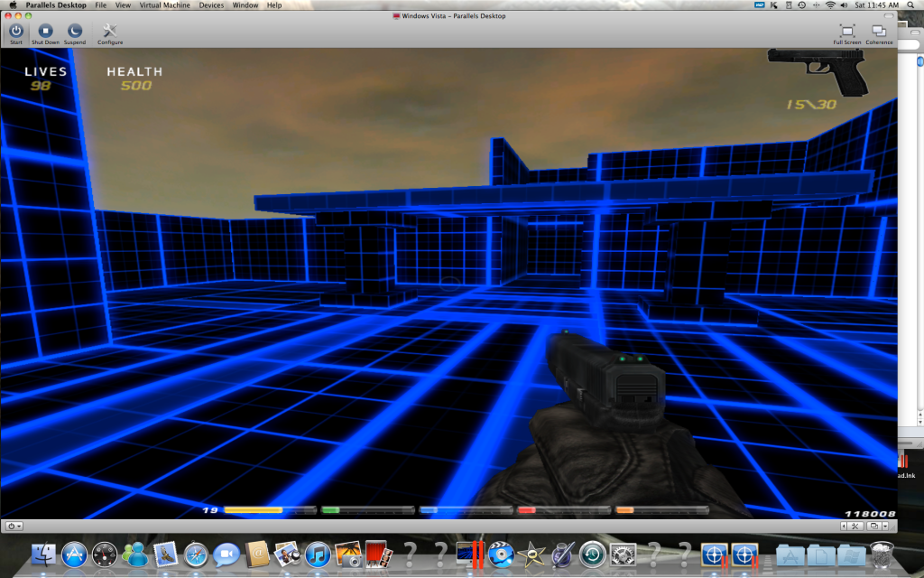
Task: Click the Sat 11:45 AM clock
Action: click(877, 5)
